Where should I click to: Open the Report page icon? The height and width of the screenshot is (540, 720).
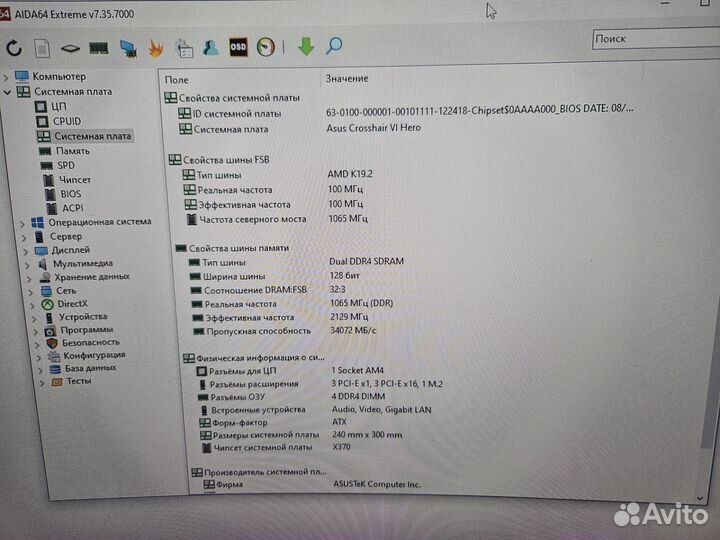coord(42,48)
